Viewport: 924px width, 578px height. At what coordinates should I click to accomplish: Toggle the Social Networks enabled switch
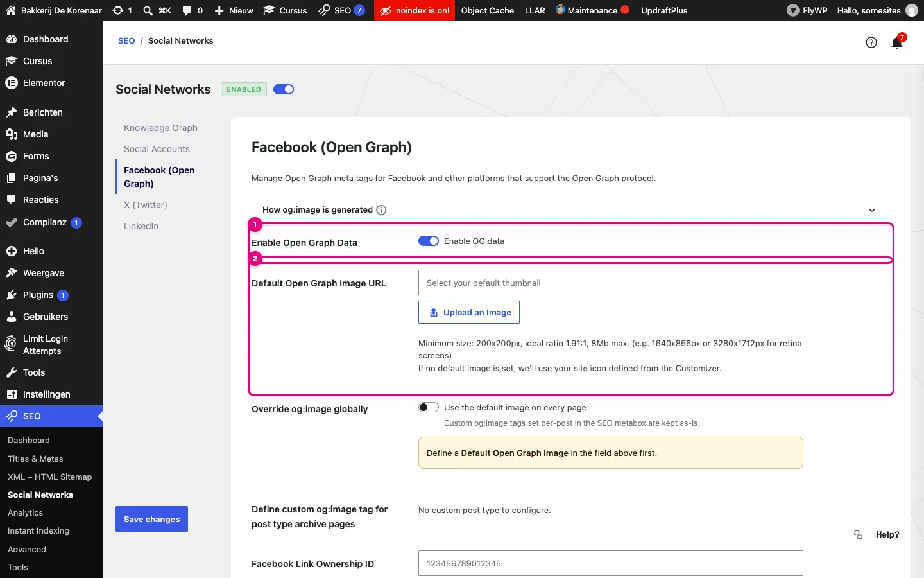pos(284,89)
